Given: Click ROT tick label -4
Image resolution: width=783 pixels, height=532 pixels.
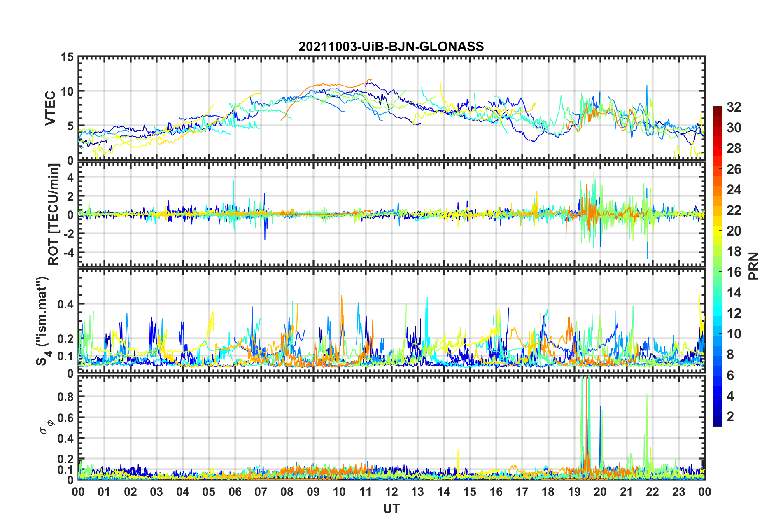Looking at the screenshot, I should (x=69, y=252).
